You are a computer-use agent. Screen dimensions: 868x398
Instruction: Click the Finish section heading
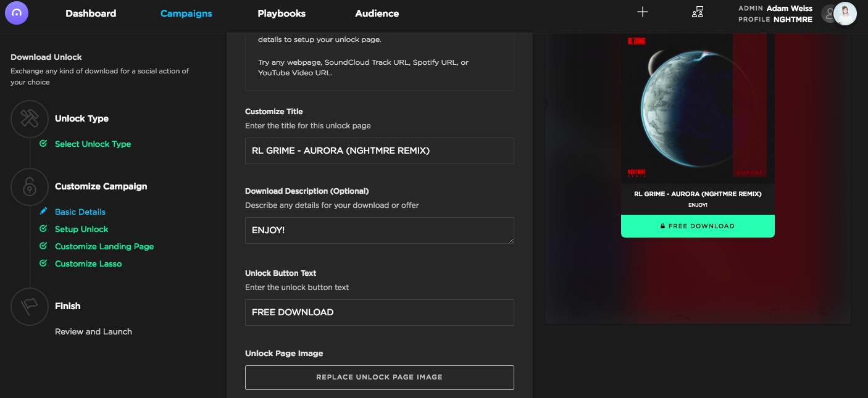tap(67, 306)
